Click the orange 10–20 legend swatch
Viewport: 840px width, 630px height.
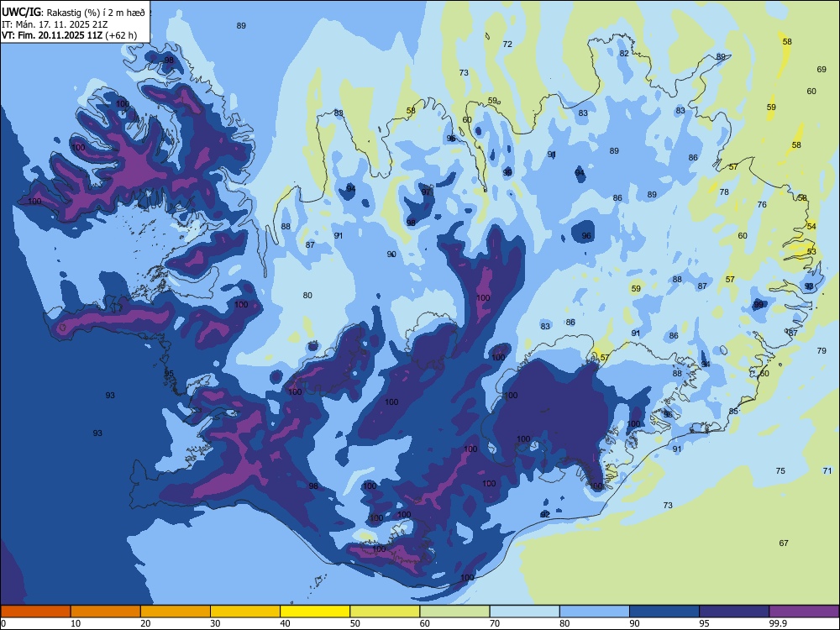coord(106,612)
